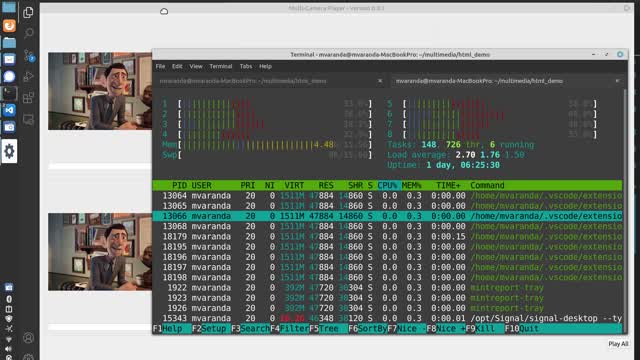
Task: Click F6 SortBy in htop footer
Action: [x=368, y=329]
